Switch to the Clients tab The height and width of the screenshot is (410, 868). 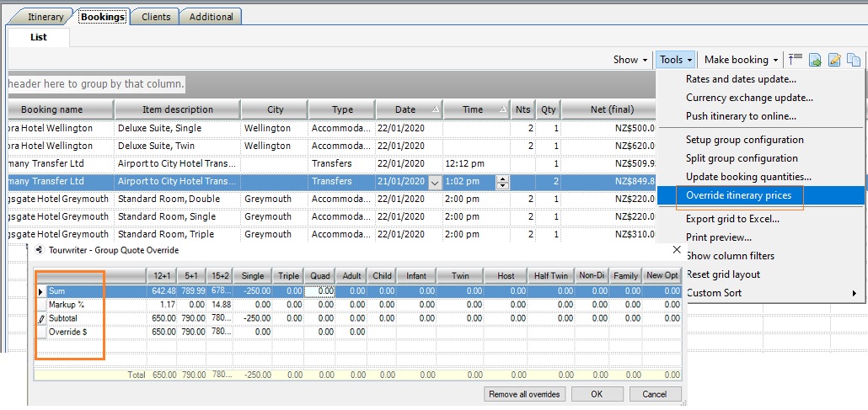pos(156,17)
